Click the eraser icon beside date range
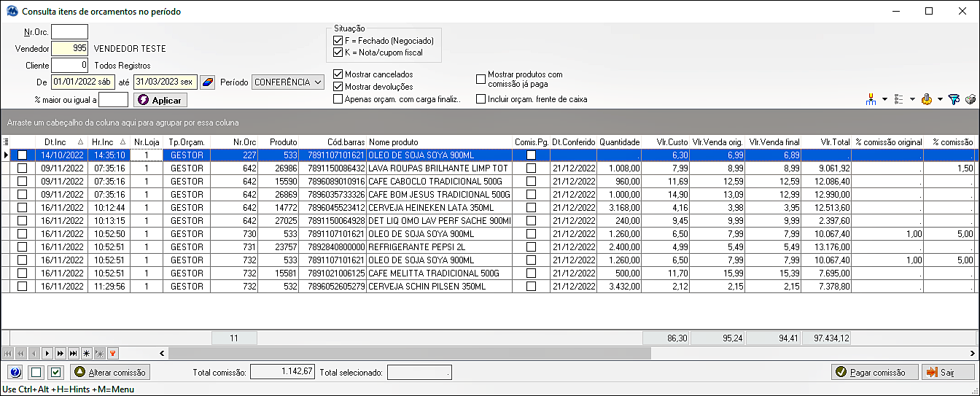 208,82
